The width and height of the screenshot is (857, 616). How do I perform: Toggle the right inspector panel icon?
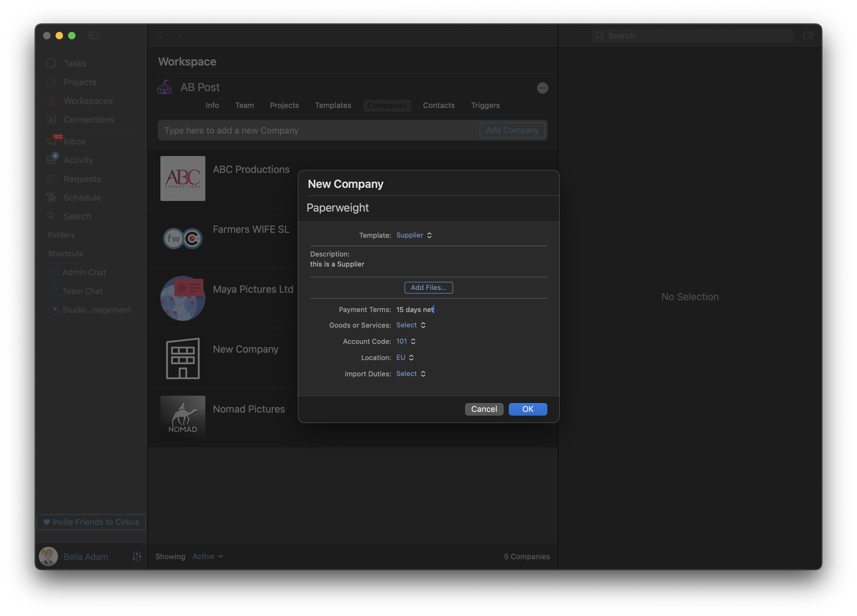coord(808,36)
